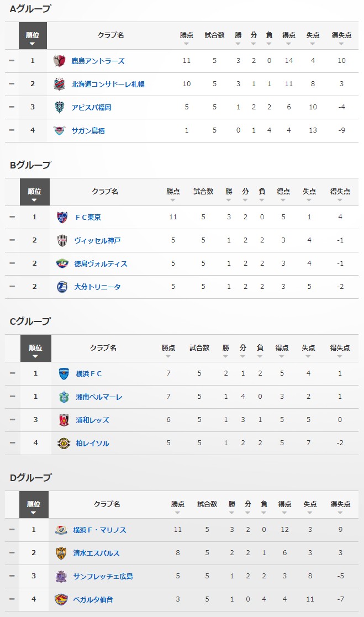
Task: Open the 横浜F・マリノス club link
Action: coord(99,530)
